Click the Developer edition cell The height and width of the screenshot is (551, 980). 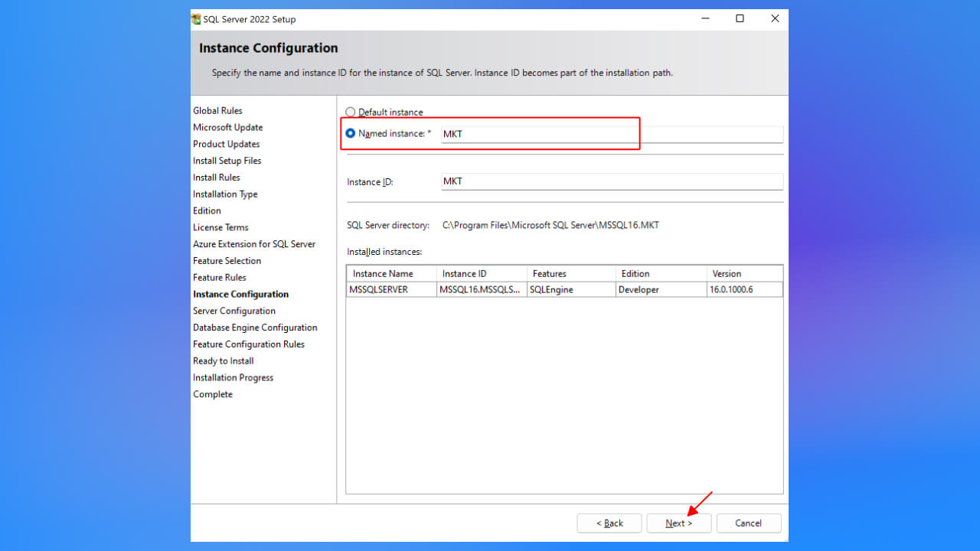click(661, 290)
